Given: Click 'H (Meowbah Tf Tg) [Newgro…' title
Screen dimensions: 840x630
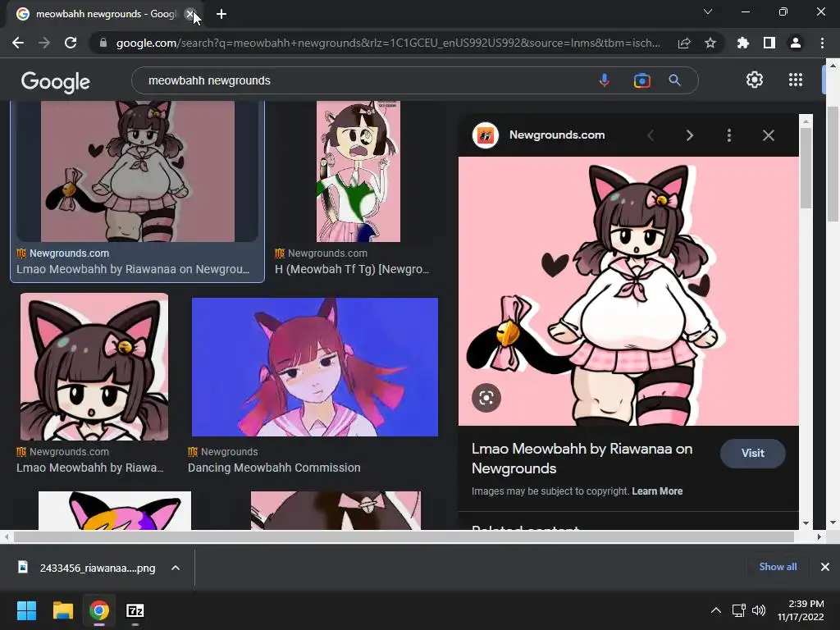Looking at the screenshot, I should coord(352,269).
